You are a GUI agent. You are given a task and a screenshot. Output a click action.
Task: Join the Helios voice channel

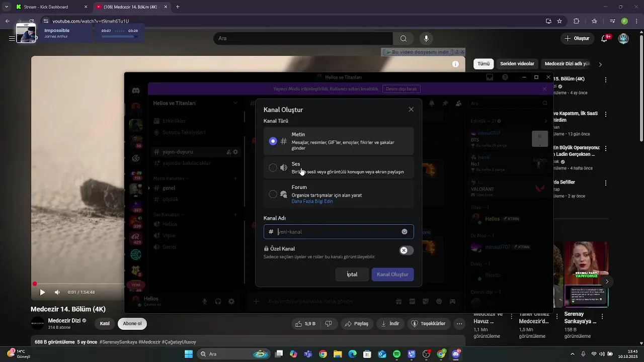(170, 224)
